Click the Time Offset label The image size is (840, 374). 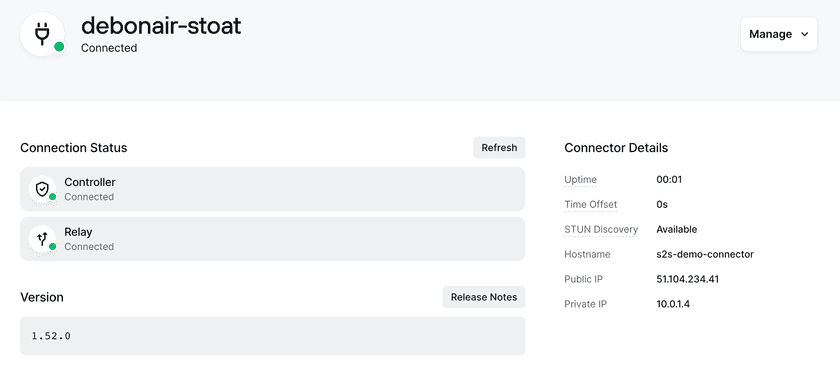click(x=590, y=205)
